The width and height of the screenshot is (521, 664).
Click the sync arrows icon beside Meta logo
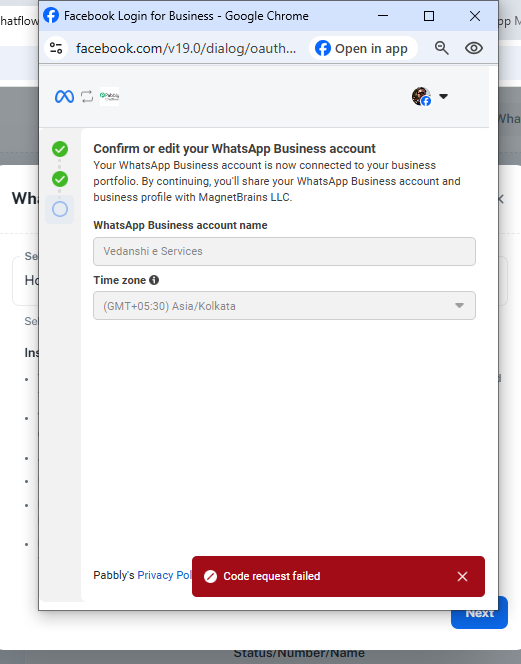click(x=87, y=97)
